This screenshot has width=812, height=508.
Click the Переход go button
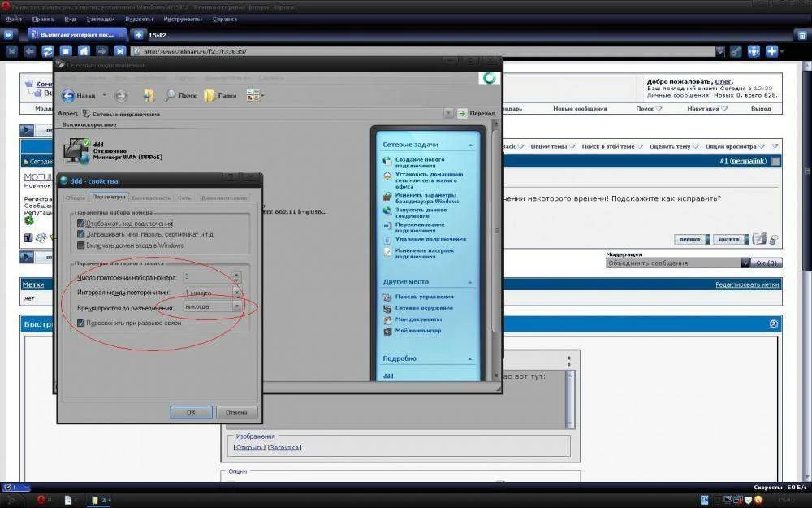[x=477, y=113]
